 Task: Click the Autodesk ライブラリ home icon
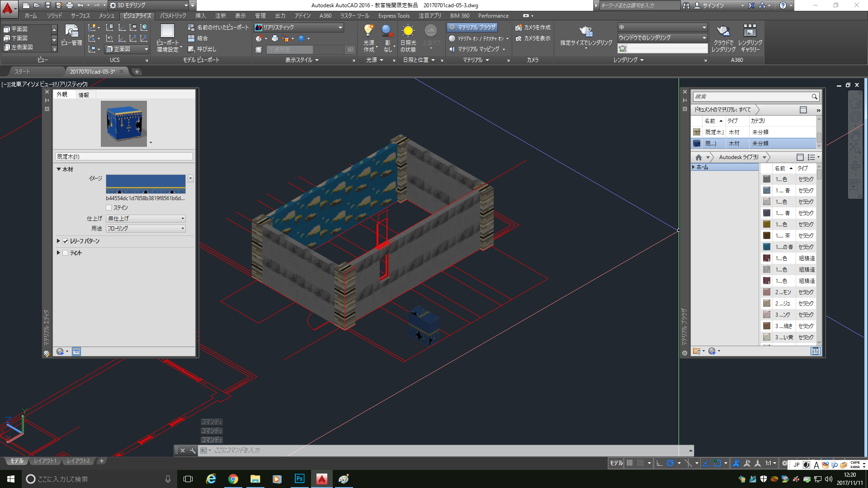tap(698, 157)
